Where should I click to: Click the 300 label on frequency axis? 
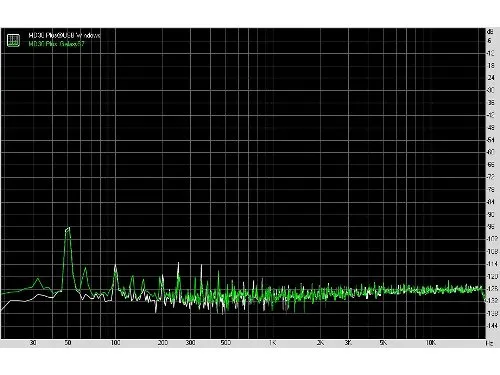pyautogui.click(x=190, y=343)
